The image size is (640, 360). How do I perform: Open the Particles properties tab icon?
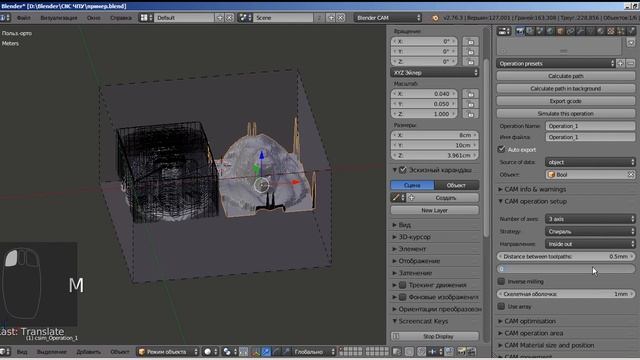(x=621, y=31)
